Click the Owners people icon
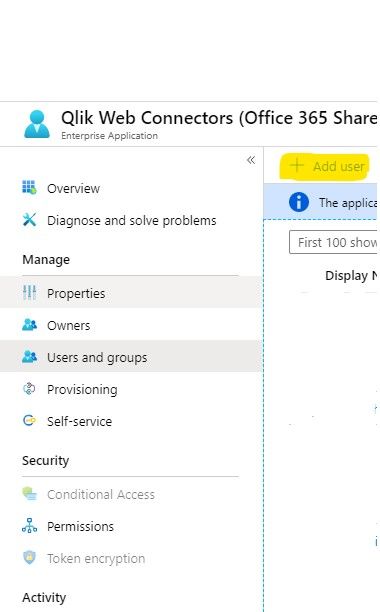Image resolution: width=380 pixels, height=612 pixels. click(x=29, y=325)
